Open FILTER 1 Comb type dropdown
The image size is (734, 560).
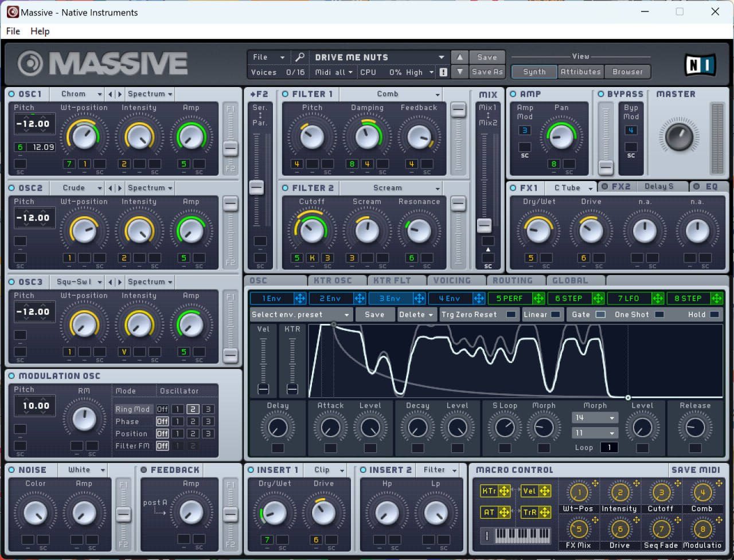(391, 94)
